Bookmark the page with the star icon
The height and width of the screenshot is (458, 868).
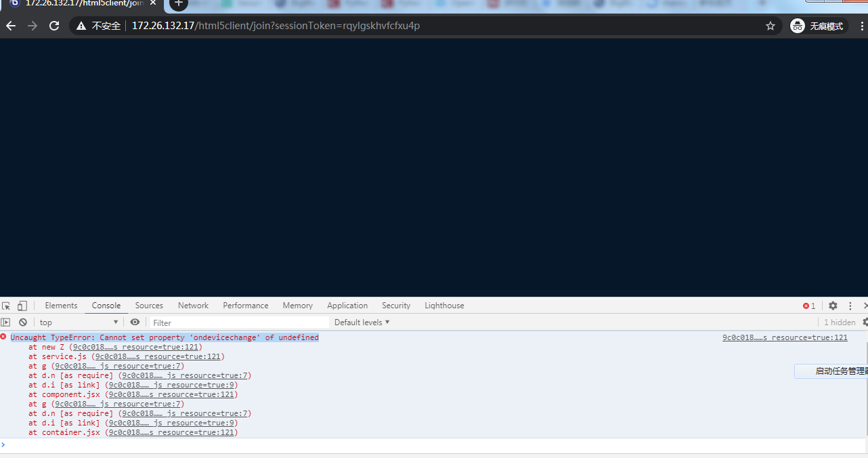tap(770, 26)
